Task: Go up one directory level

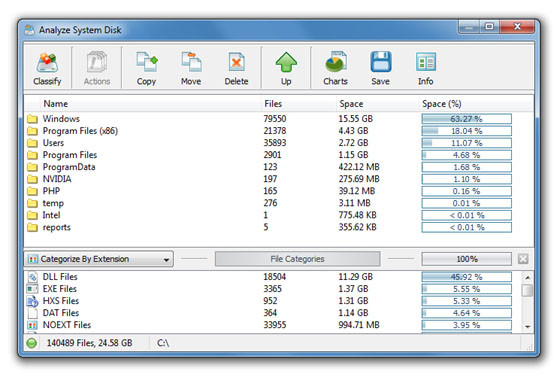Action: 286,62
